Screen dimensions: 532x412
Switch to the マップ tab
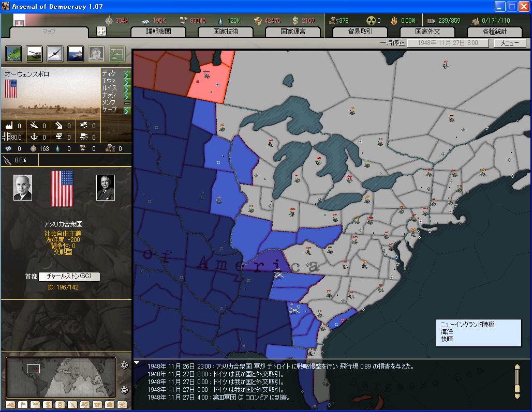(49, 32)
